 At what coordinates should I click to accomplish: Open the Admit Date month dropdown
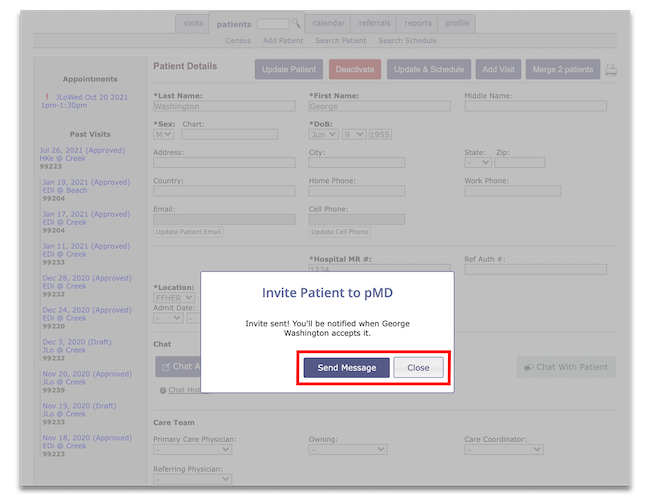click(x=168, y=318)
